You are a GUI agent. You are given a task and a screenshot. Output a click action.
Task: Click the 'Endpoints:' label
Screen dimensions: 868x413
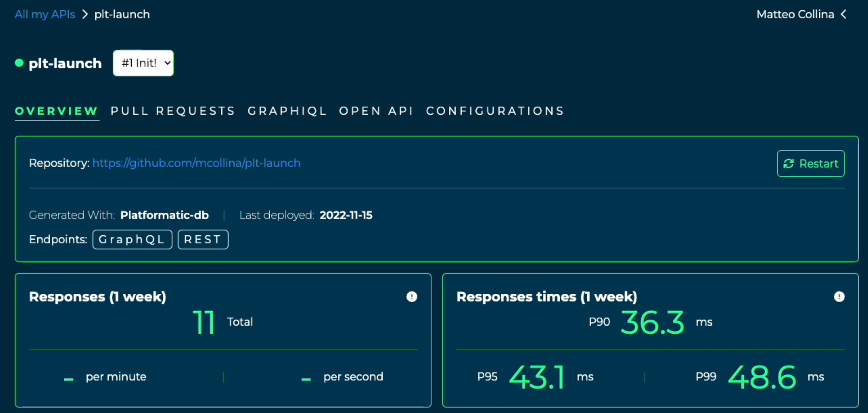(x=58, y=239)
